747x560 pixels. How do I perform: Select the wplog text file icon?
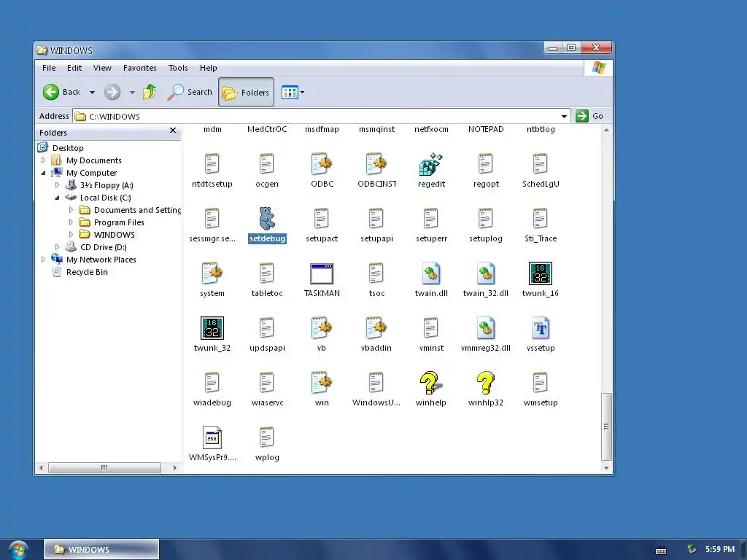[x=267, y=437]
